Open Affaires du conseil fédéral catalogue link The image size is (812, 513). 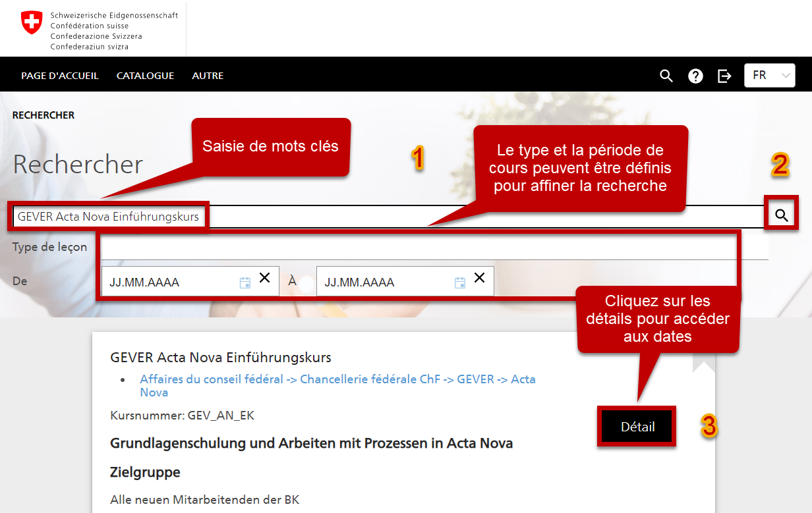coord(337,386)
